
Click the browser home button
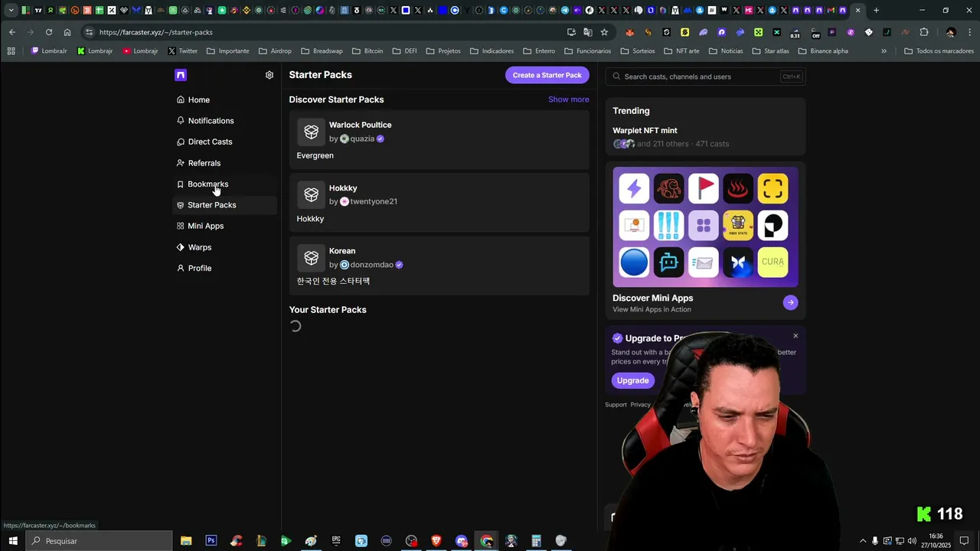click(67, 32)
